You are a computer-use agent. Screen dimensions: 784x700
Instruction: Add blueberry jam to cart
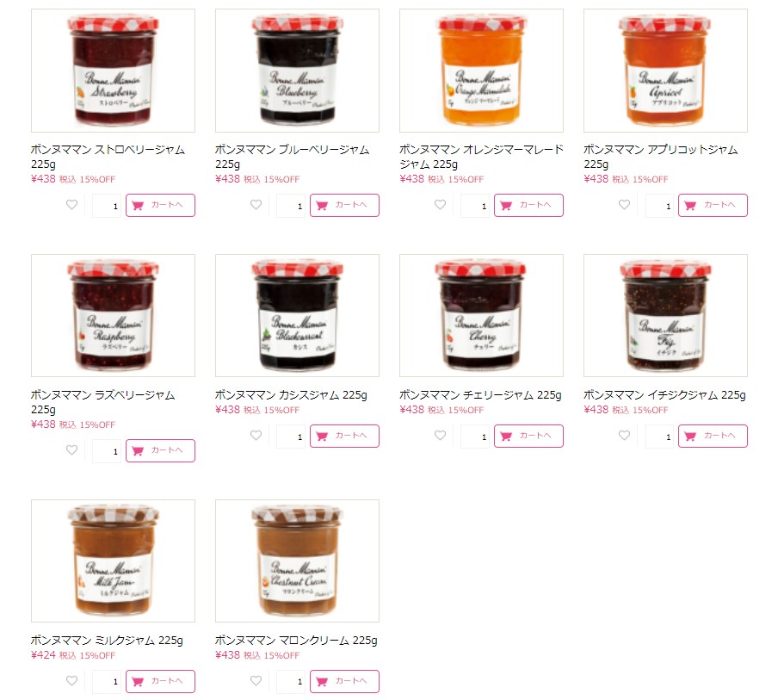(344, 205)
